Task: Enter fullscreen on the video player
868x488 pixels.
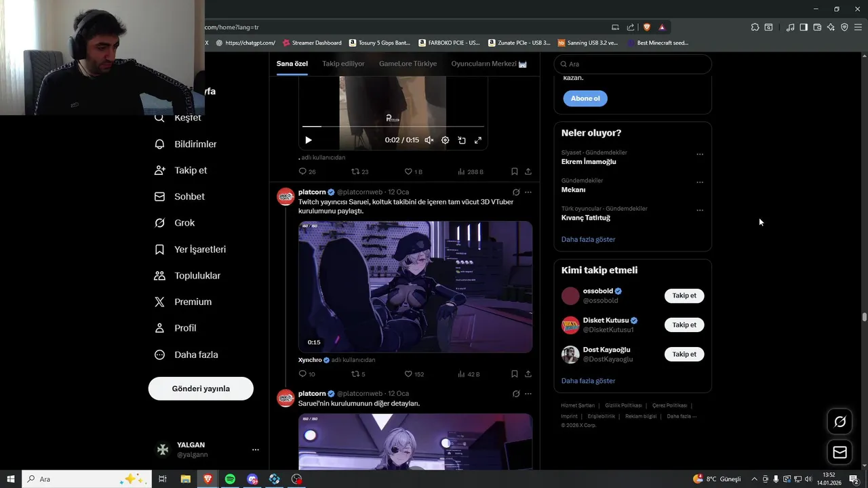Action: [x=478, y=140]
